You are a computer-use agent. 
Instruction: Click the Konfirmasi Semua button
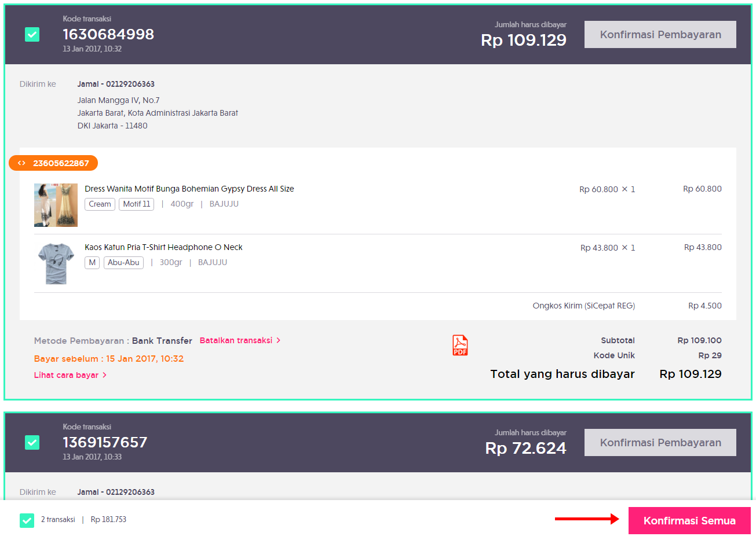689,521
